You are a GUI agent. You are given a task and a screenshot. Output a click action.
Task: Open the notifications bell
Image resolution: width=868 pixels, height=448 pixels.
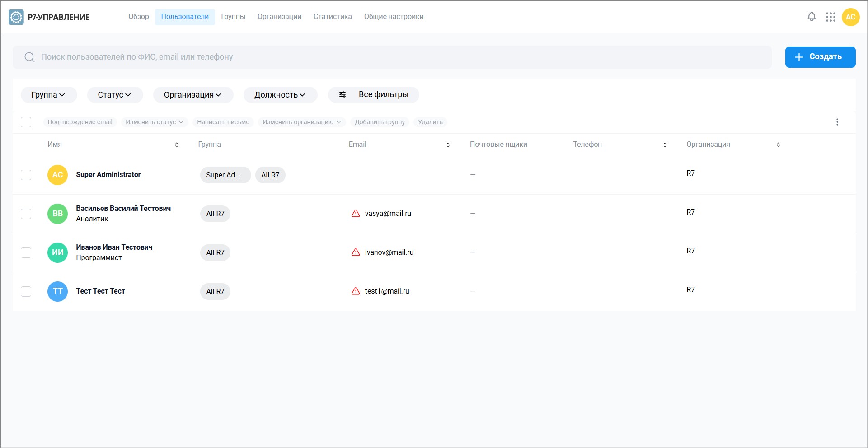[812, 17]
